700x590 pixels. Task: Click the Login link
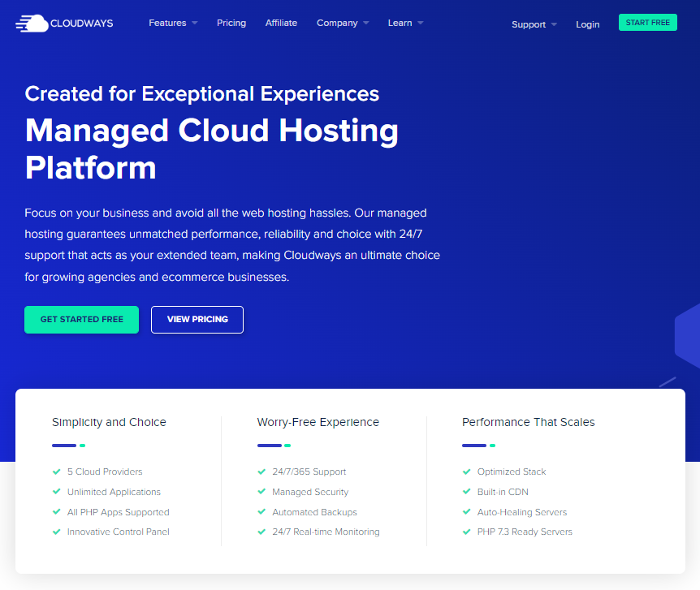point(587,24)
